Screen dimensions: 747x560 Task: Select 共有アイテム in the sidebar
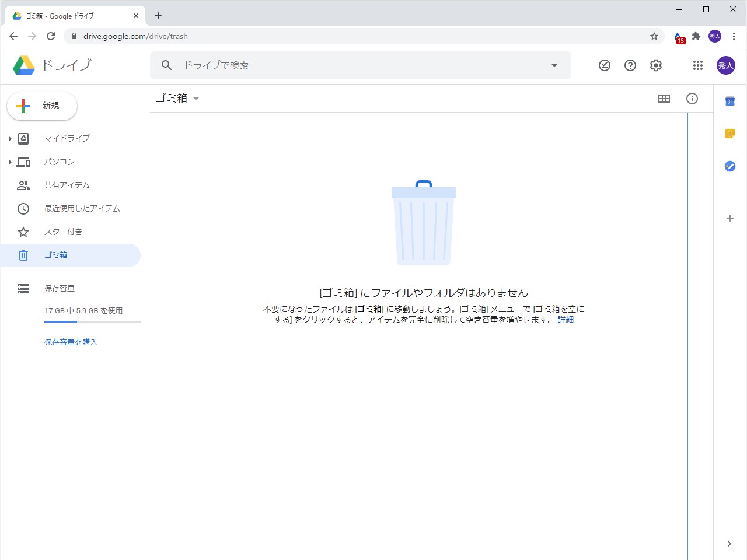pyautogui.click(x=67, y=185)
